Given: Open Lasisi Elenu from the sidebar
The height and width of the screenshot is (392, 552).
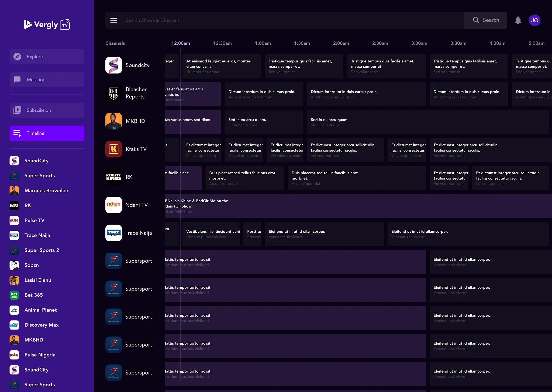Looking at the screenshot, I should tap(37, 280).
